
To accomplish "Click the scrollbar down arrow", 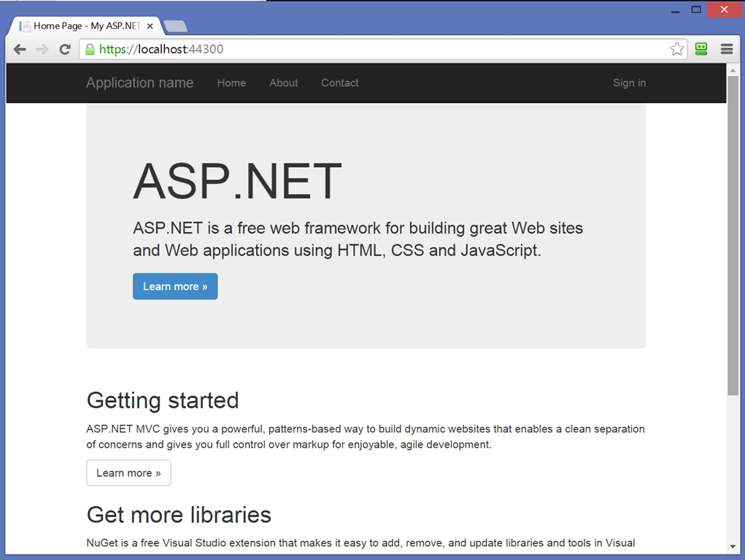I will tap(733, 547).
